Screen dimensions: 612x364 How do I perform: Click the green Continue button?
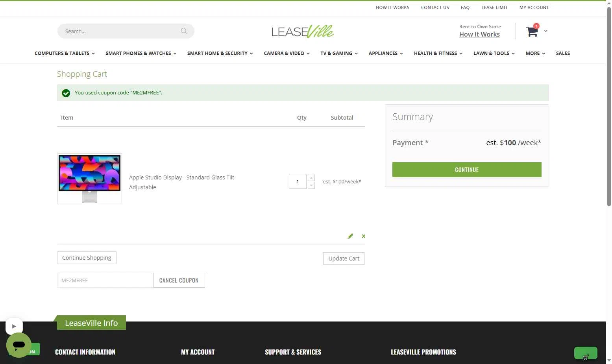(467, 170)
